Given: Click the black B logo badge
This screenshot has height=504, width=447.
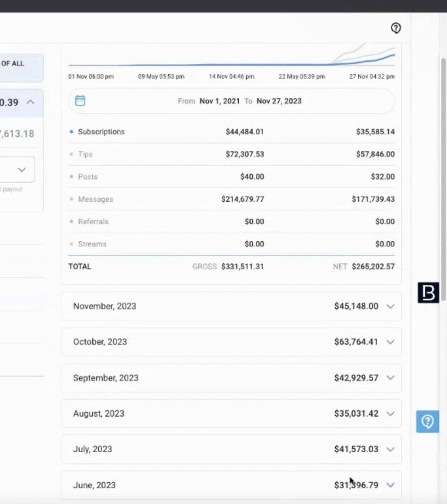Looking at the screenshot, I should (x=428, y=293).
